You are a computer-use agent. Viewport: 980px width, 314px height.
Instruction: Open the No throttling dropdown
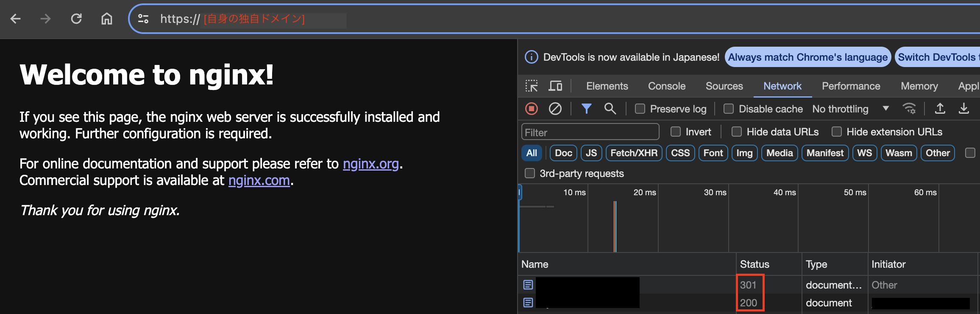[851, 109]
